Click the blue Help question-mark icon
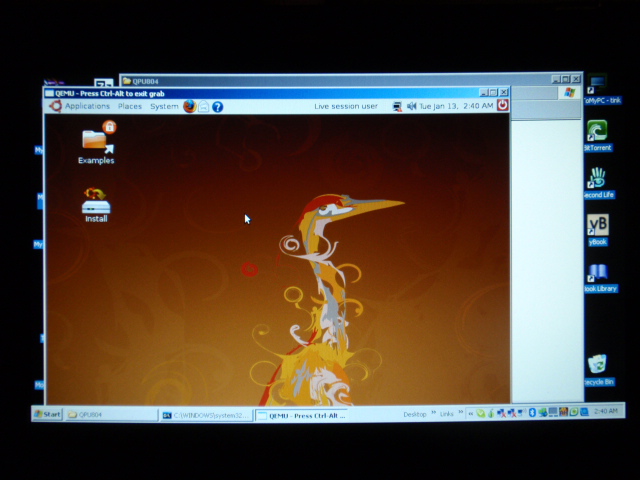 pos(218,107)
